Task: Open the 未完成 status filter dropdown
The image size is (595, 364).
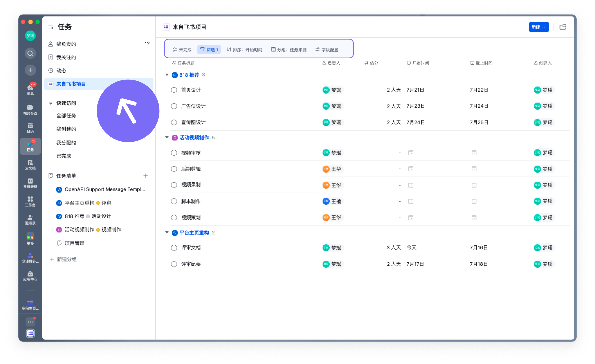Action: [x=182, y=50]
